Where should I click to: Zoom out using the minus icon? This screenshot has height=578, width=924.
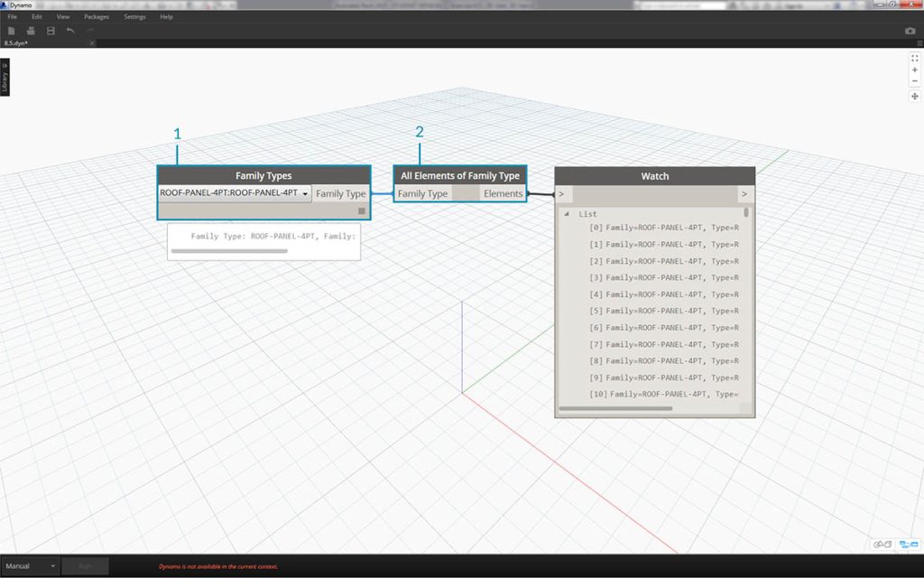(x=914, y=80)
